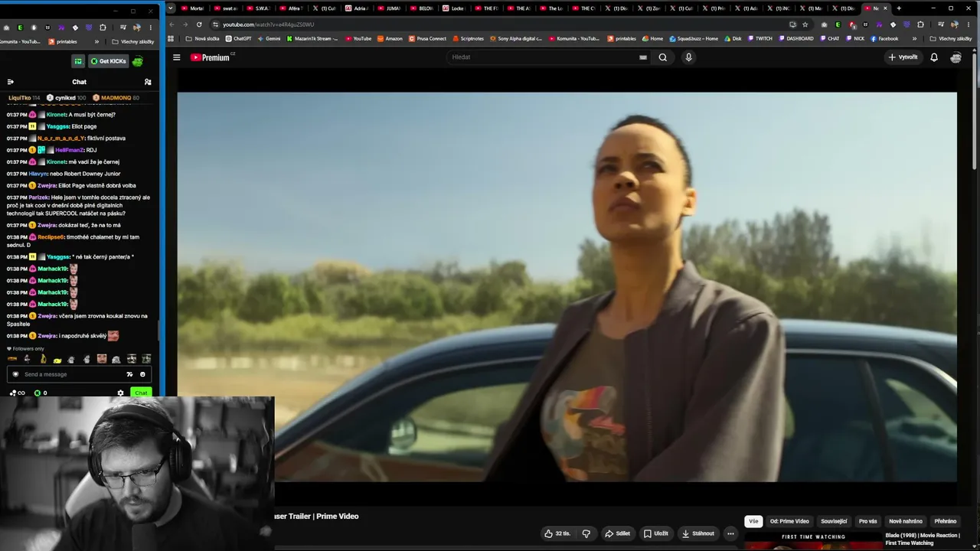The height and width of the screenshot is (551, 980).
Task: Go back in browser history
Action: coord(171,24)
